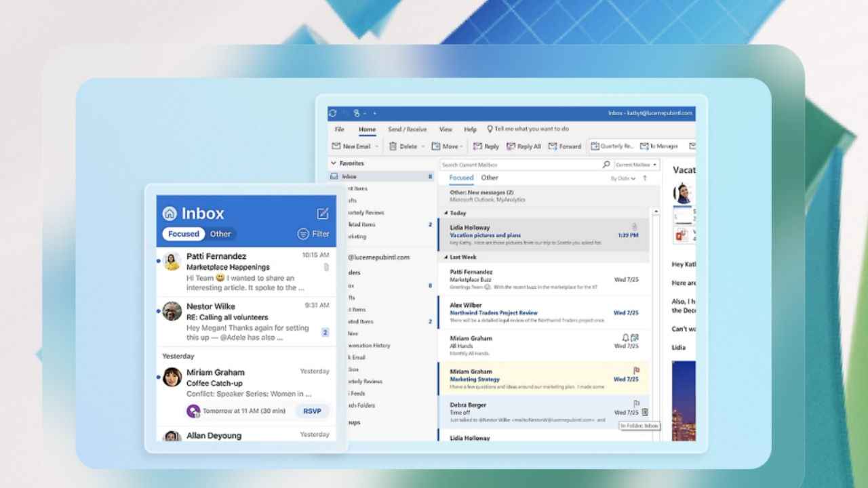Viewport: 868px width, 488px height.
Task: Open Nestor Wilke Calling all volunteers message
Action: 246,322
